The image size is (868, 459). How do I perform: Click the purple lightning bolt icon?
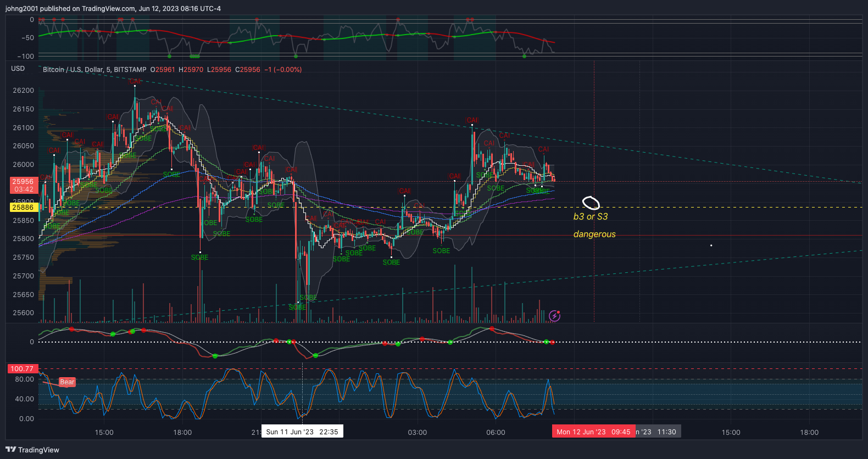click(x=554, y=316)
